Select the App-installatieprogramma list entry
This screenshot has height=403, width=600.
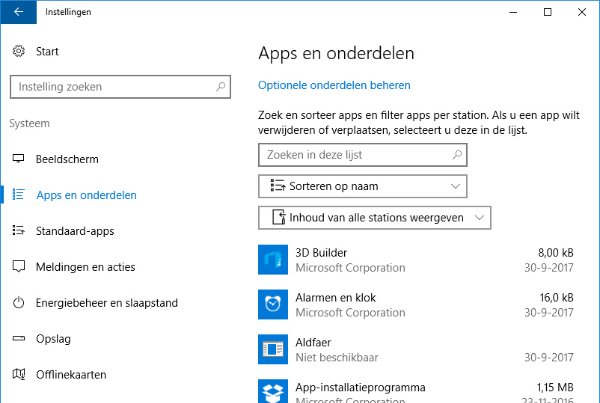360,388
